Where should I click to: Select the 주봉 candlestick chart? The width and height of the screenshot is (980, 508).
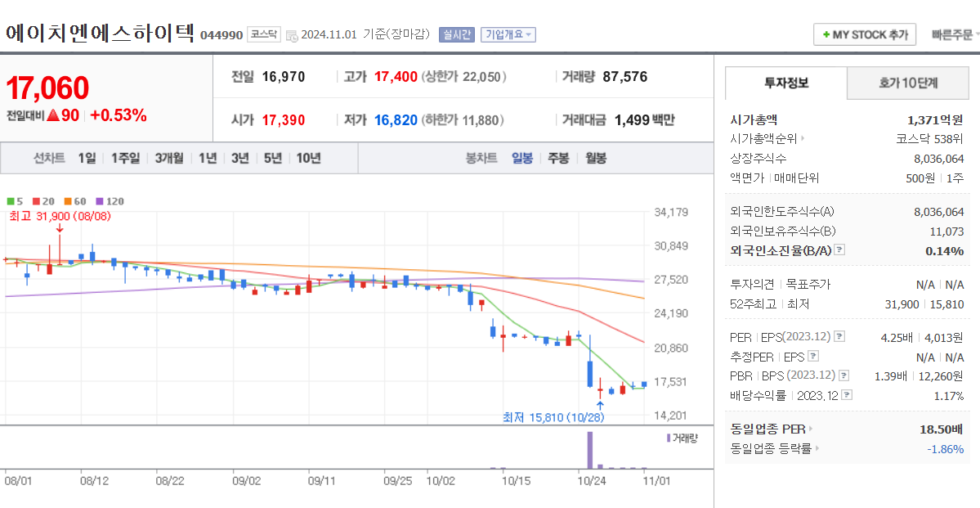pyautogui.click(x=558, y=158)
